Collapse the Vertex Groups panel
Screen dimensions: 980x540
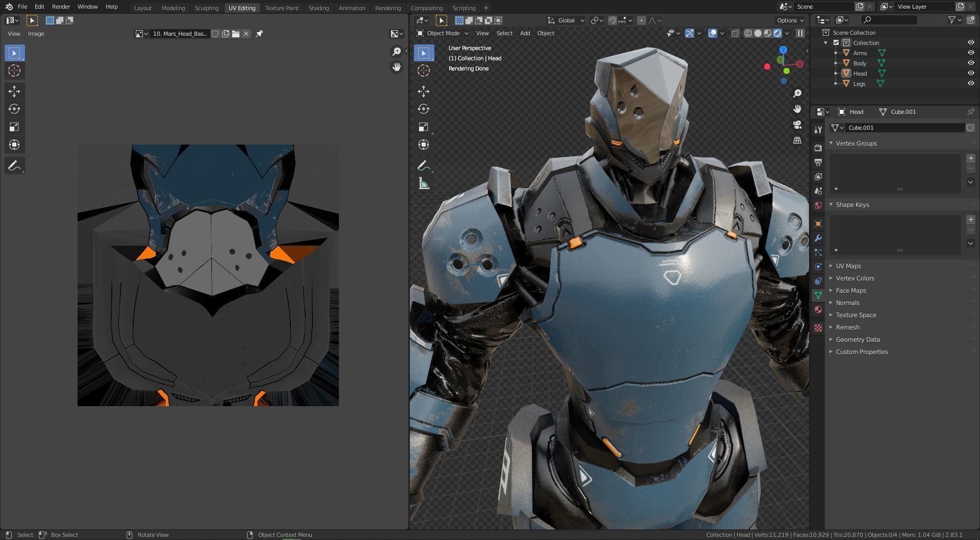(856, 143)
